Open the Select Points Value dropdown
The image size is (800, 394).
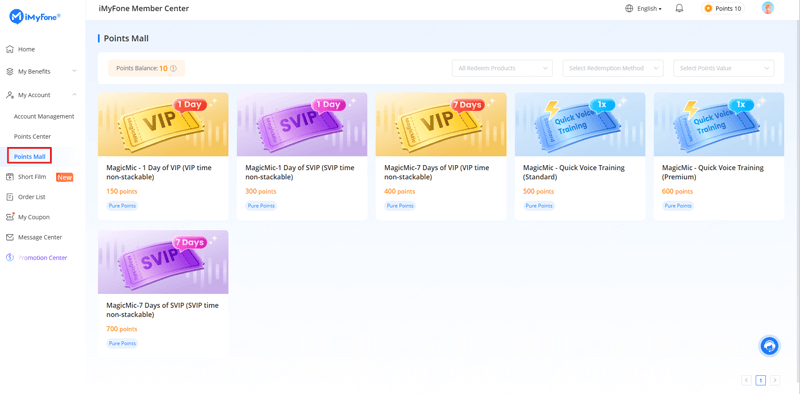coord(723,68)
